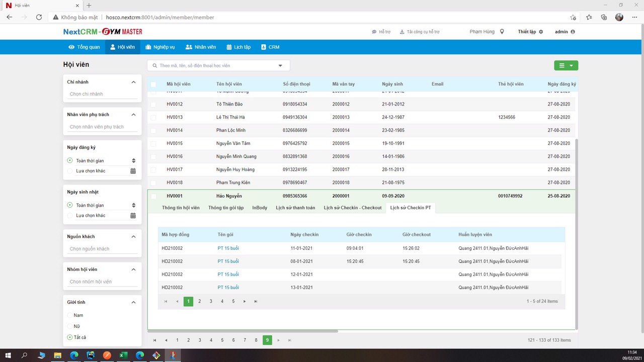Viewport: 644px width, 362px height.
Task: Collapse the Nguồn khách filter panel
Action: pos(133,237)
